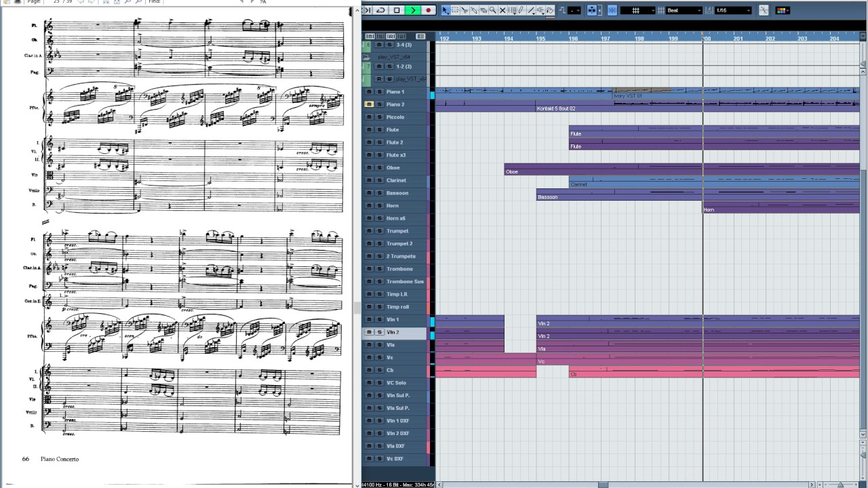Click the Snap to Zero Crossing icon
Screen dimensions: 868x488
(764, 10)
